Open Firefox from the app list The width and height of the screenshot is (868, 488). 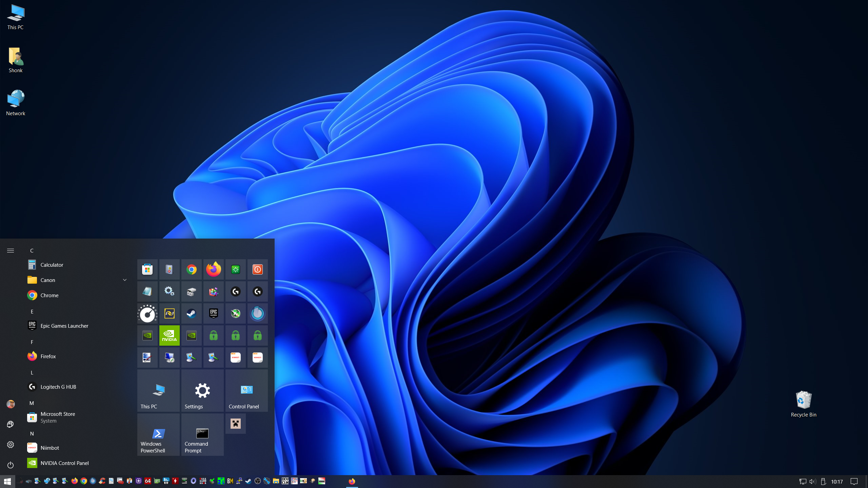point(77,356)
